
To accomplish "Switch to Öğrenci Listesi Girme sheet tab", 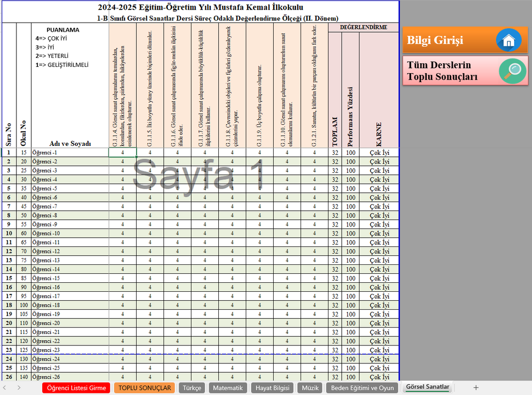I will 76,388.
